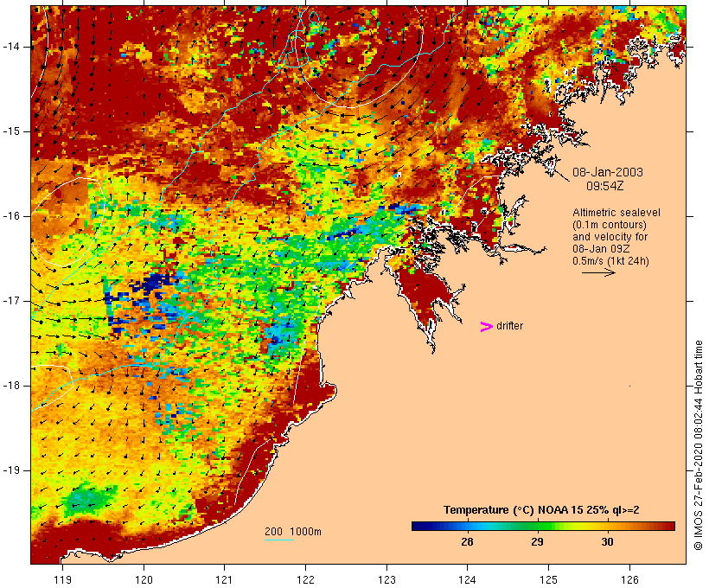The height and width of the screenshot is (588, 709).
Task: Click the -17 latitude axis label
Action: click(11, 301)
